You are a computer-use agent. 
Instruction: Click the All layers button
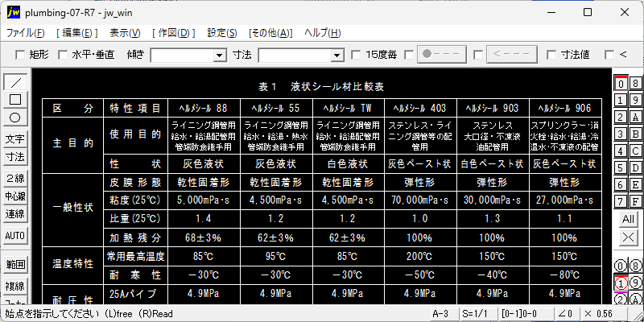(x=628, y=219)
